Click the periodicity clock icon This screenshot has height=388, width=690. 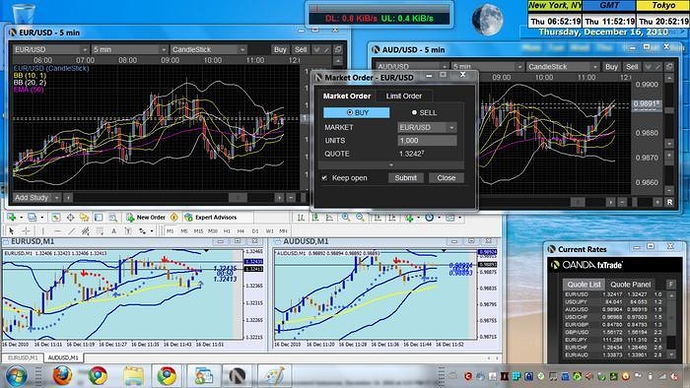pyautogui.click(x=429, y=217)
